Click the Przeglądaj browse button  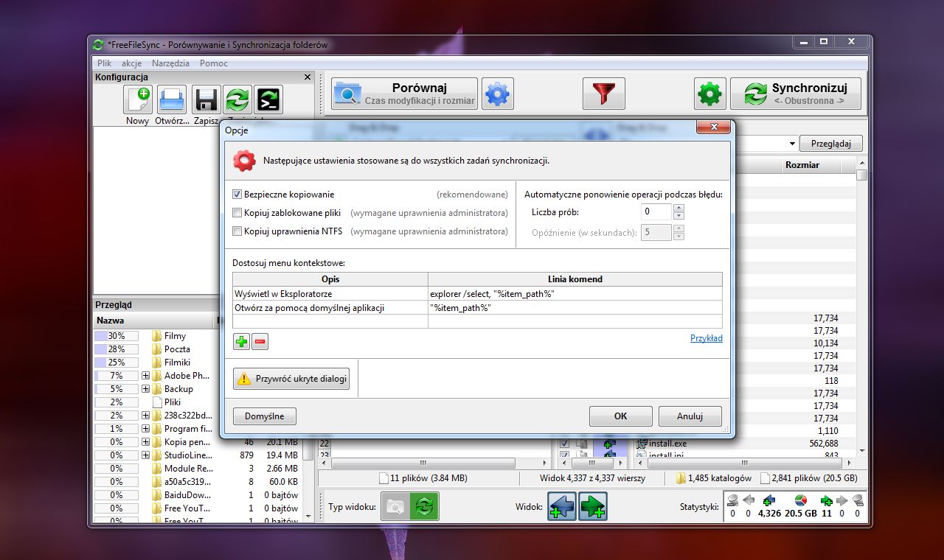tap(831, 144)
